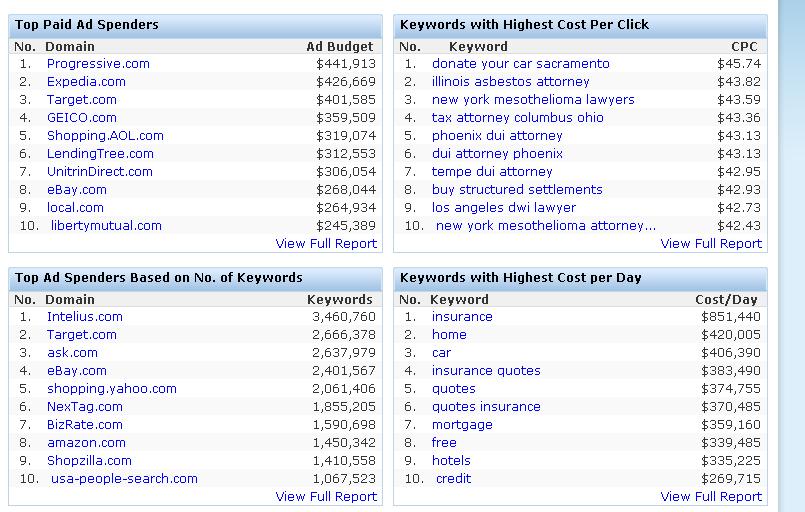Screen dimensions: 805x512
Task: View Full Report for Highest Cost Per Click
Action: [711, 243]
